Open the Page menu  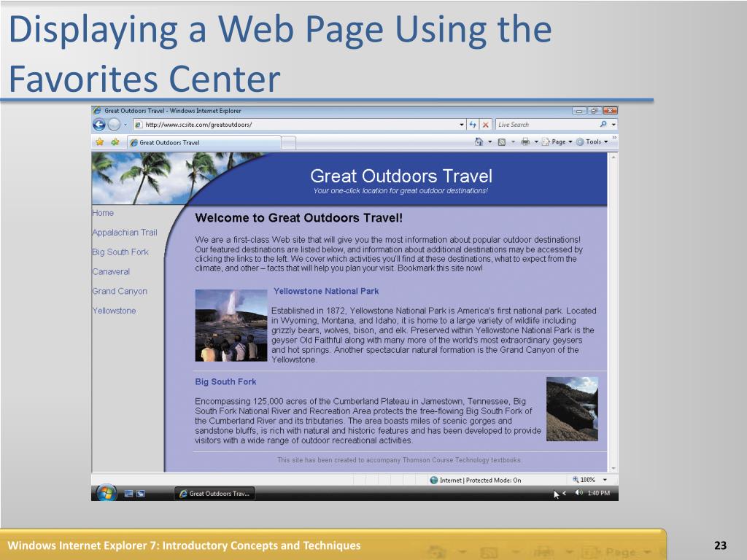tap(557, 142)
